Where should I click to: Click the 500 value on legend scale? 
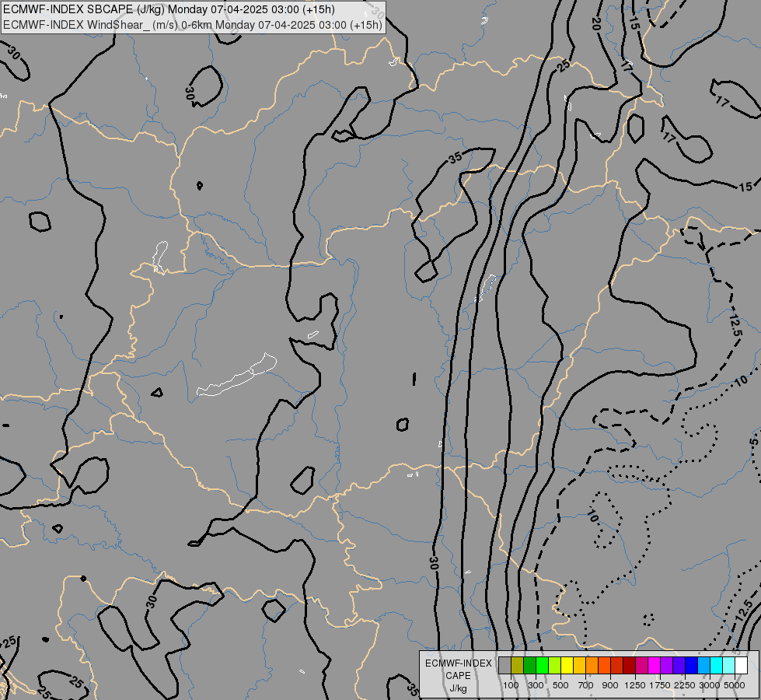click(560, 685)
